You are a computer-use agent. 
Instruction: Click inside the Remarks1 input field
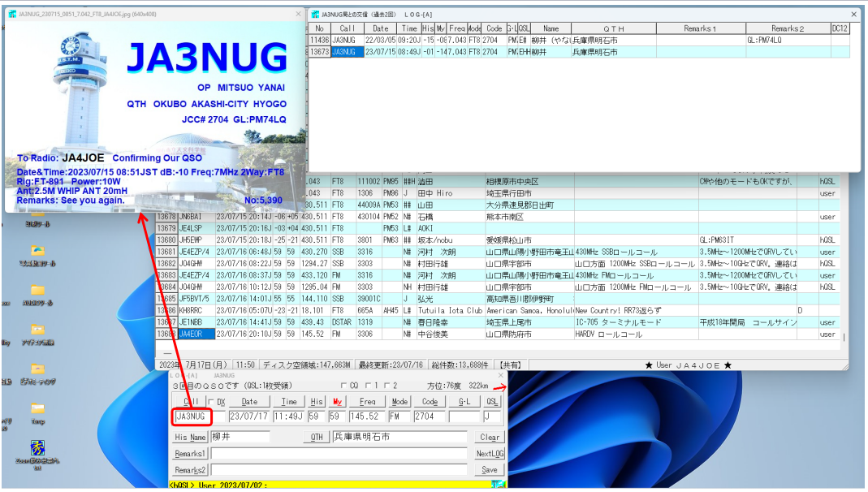coord(325,453)
